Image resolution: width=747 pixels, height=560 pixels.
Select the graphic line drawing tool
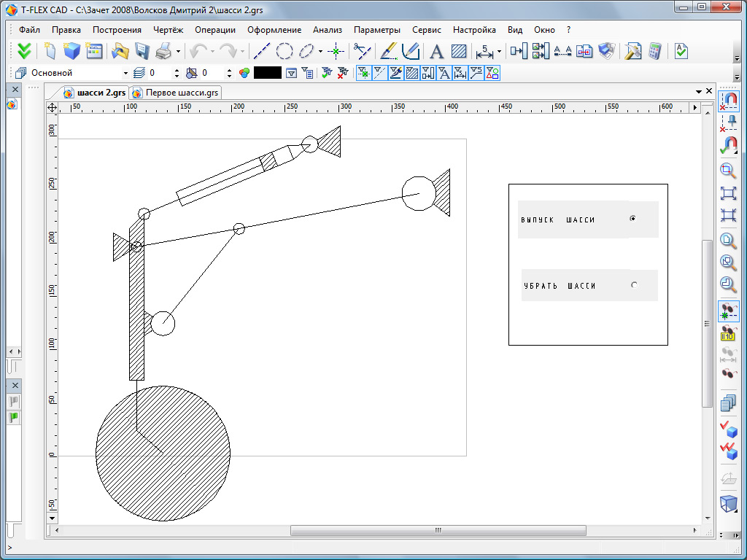point(389,51)
